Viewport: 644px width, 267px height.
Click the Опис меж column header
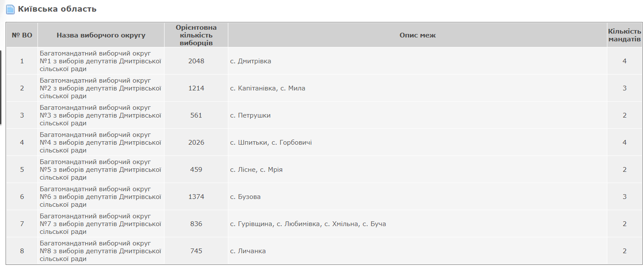click(417, 35)
